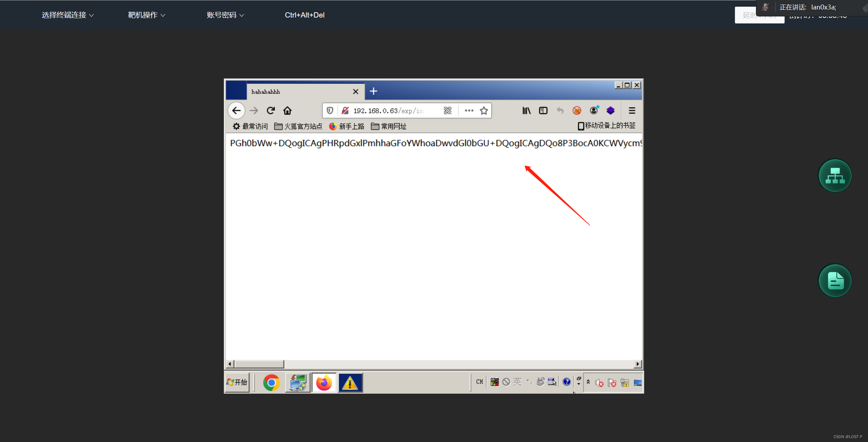Toggle the muted microphone icon
868x442 pixels.
click(765, 7)
